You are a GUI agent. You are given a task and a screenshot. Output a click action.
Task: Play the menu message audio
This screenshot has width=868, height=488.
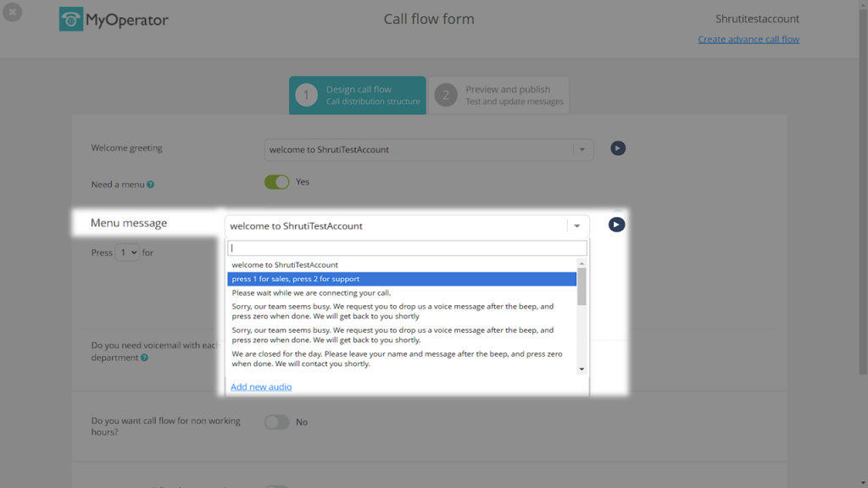point(616,225)
